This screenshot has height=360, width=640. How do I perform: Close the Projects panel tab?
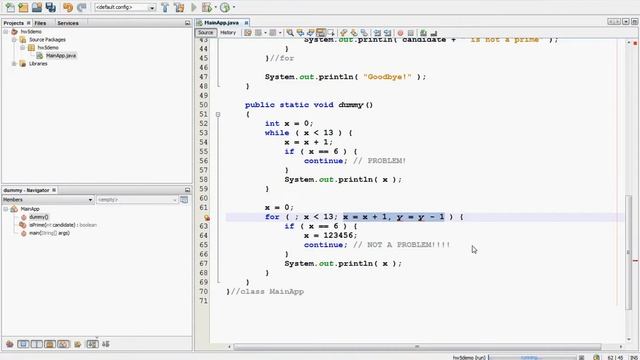pos(29,23)
